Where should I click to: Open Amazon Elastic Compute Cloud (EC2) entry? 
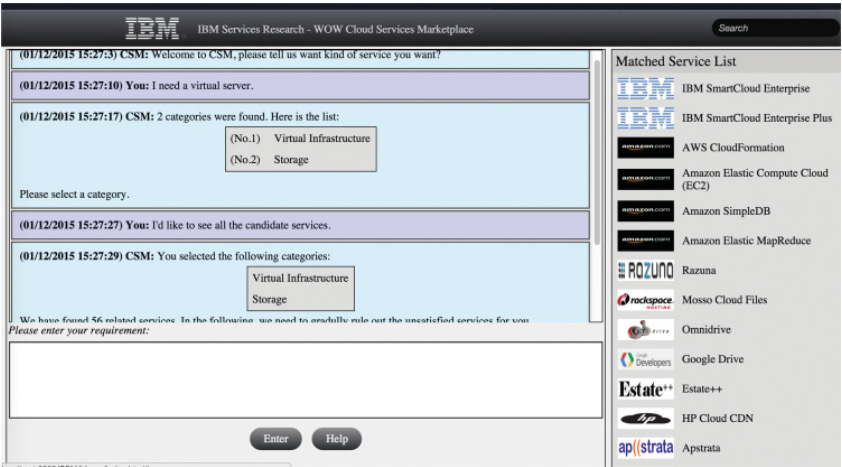(x=755, y=179)
